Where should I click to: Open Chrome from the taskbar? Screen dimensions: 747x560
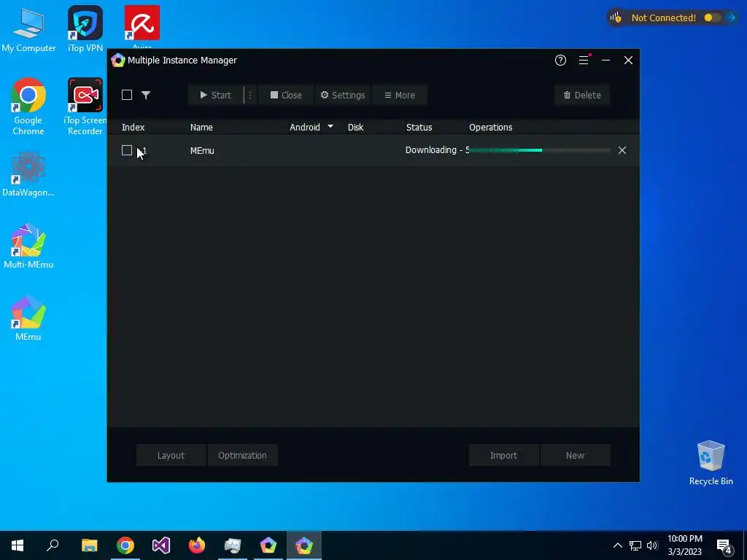pos(125,545)
